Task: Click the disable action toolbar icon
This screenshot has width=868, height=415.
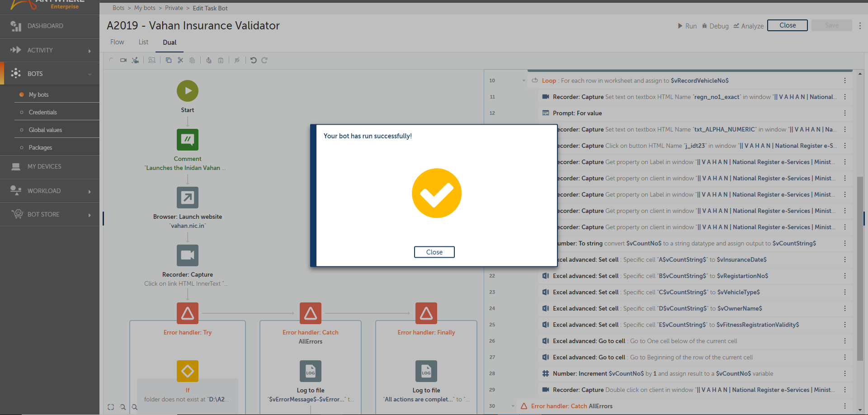Action: click(237, 60)
